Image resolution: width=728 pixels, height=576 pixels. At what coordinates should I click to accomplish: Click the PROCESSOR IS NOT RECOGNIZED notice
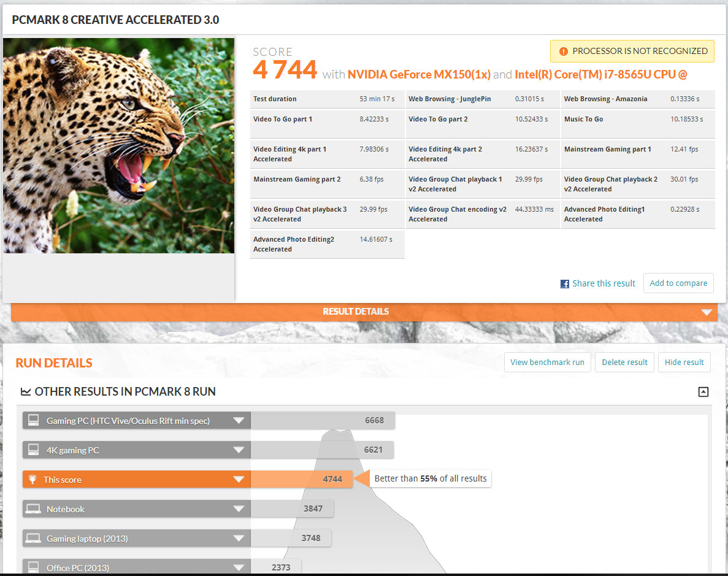632,51
